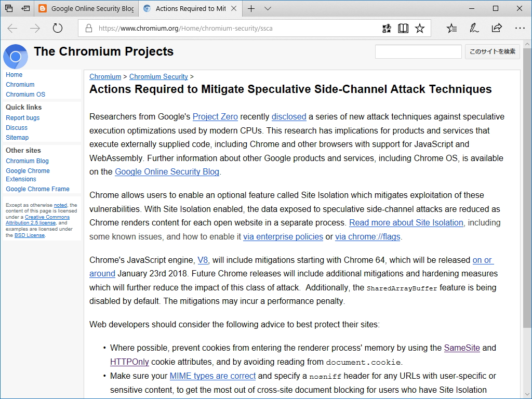The image size is (532, 399).
Task: Add this page to favorites with the star
Action: click(x=420, y=28)
